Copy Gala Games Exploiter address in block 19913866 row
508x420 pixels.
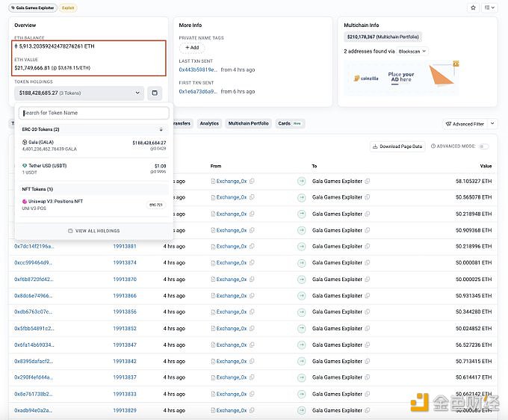point(367,295)
